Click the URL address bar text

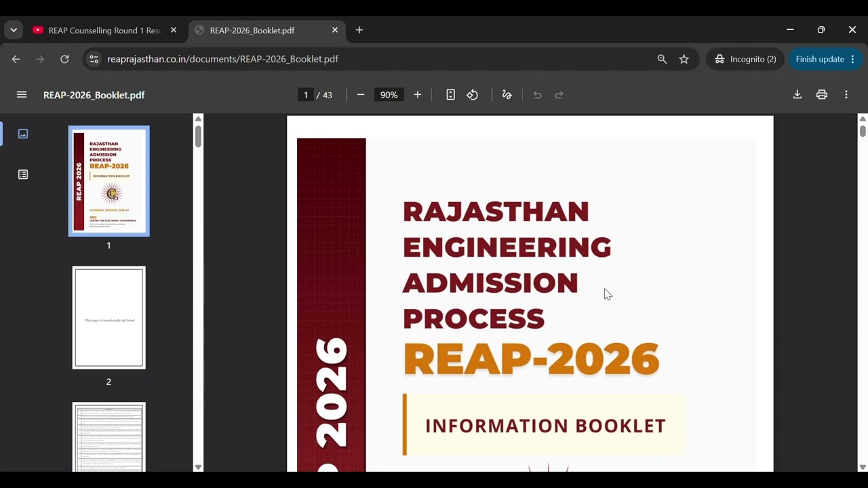(223, 59)
